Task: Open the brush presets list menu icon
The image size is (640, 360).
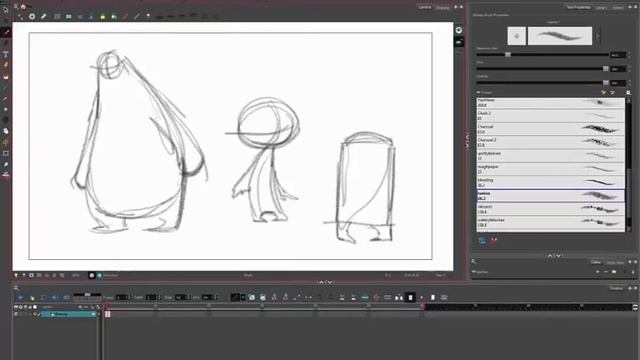Action: (x=629, y=93)
